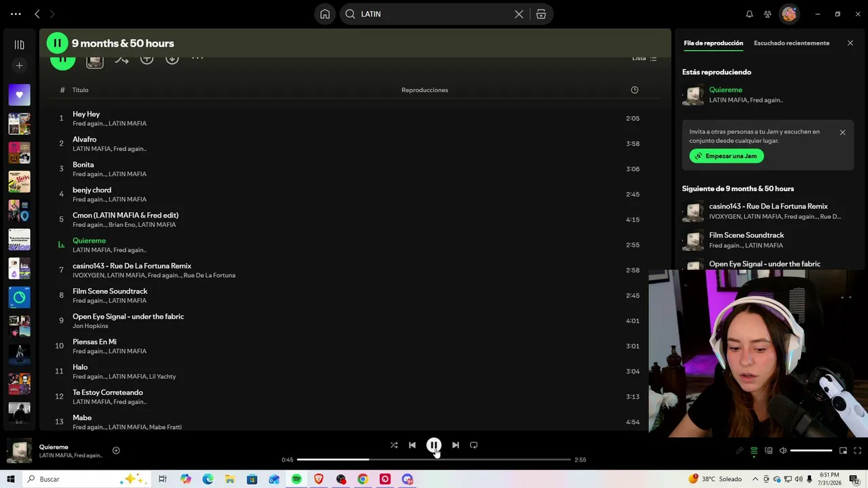Add this album to your library
868x488 pixels.
click(146, 59)
